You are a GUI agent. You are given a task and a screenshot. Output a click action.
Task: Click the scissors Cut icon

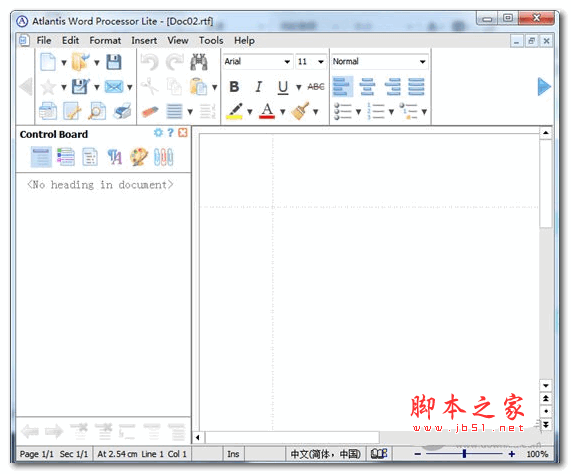[150, 87]
